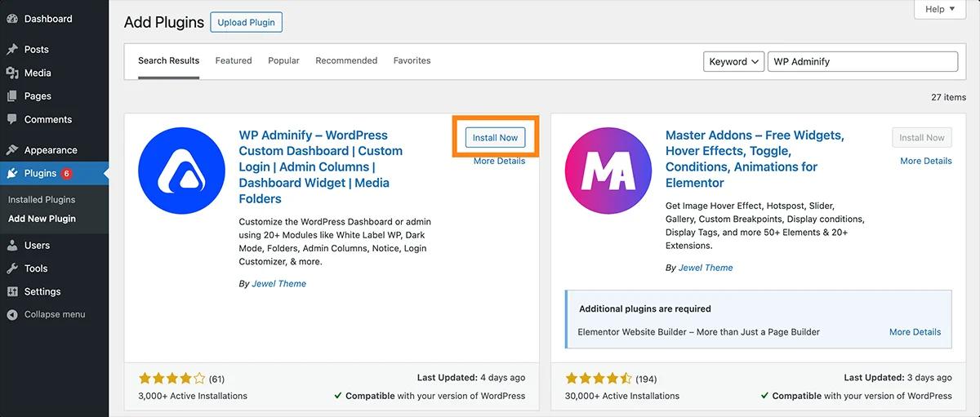
Task: Switch to the Featured tab
Action: pyautogui.click(x=234, y=60)
